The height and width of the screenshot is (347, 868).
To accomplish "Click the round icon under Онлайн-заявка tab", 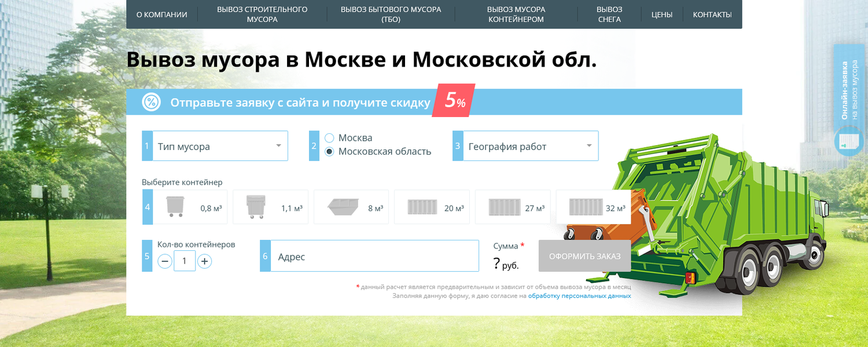I will point(849,141).
